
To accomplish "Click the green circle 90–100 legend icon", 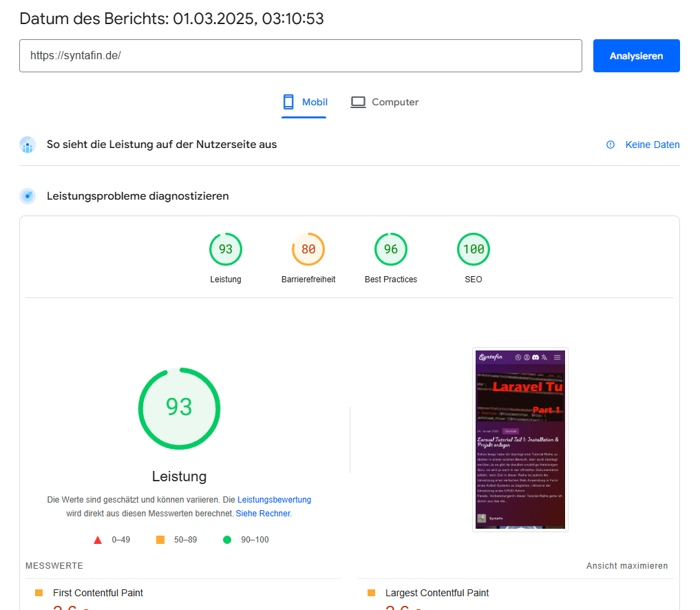I will [227, 540].
